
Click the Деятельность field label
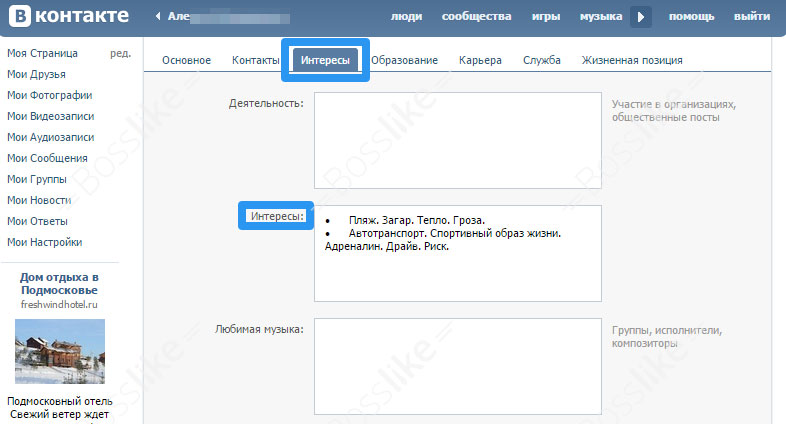pos(266,104)
